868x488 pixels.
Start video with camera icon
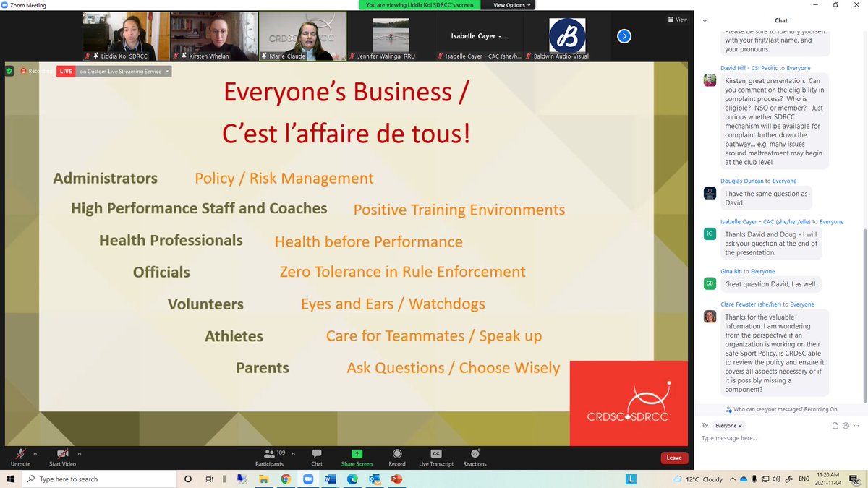click(x=62, y=457)
